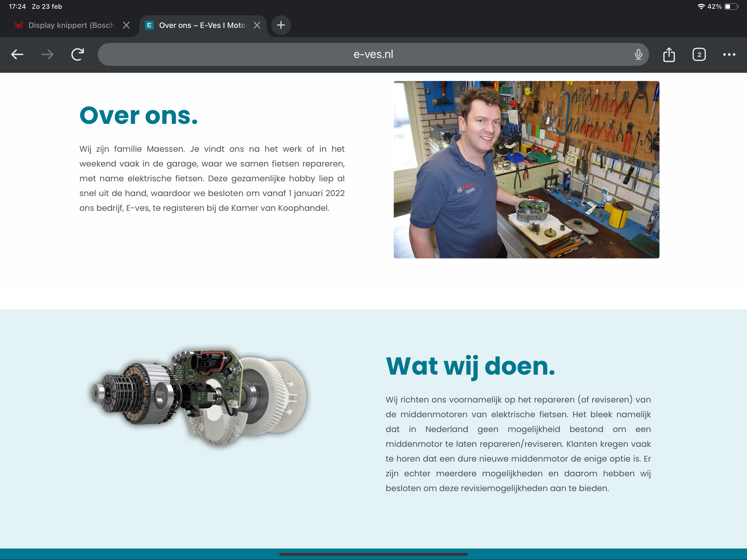Go back to the previous page
747x560 pixels.
17,54
